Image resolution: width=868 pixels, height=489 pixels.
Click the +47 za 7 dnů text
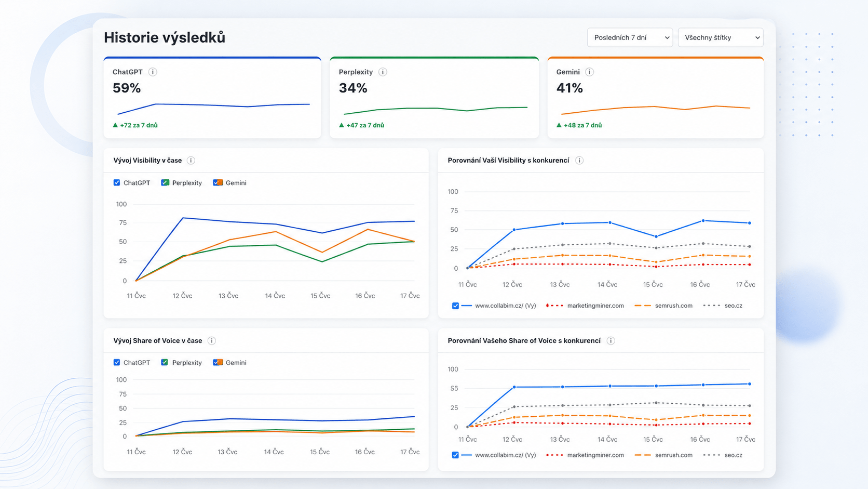(365, 125)
